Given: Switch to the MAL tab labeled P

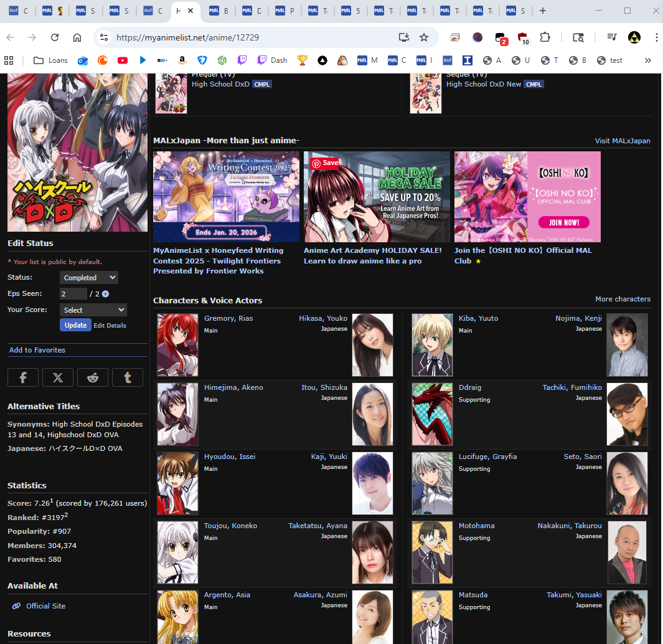Looking at the screenshot, I should coord(284,11).
